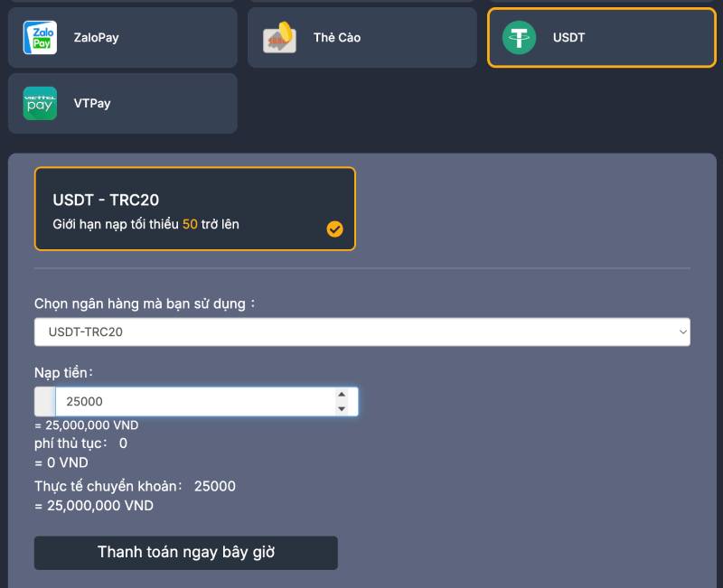Click the orange checkmark on USDT-TRC20 card
Viewport: 723px width, 588px height.
tap(334, 229)
